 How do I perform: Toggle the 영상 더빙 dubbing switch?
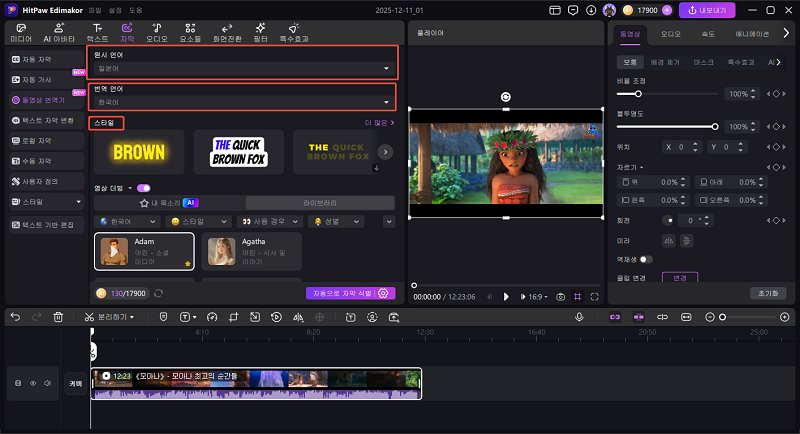tap(143, 188)
